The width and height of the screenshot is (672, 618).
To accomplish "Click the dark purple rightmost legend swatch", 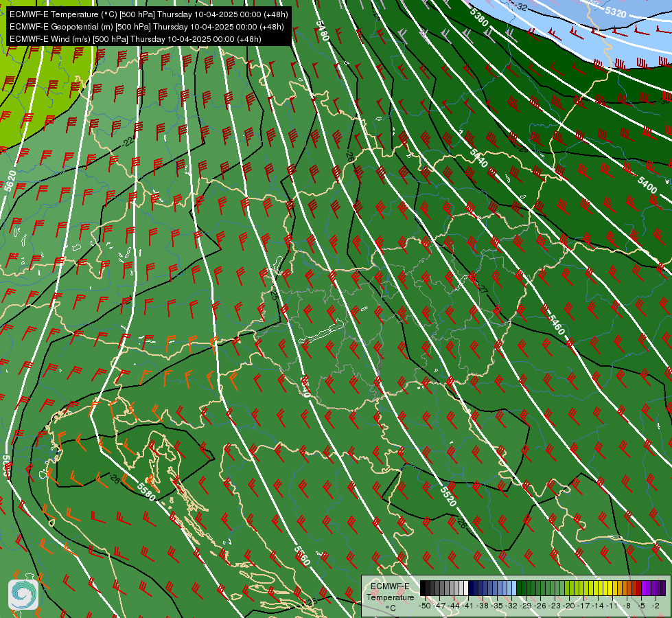I will (x=663, y=588).
